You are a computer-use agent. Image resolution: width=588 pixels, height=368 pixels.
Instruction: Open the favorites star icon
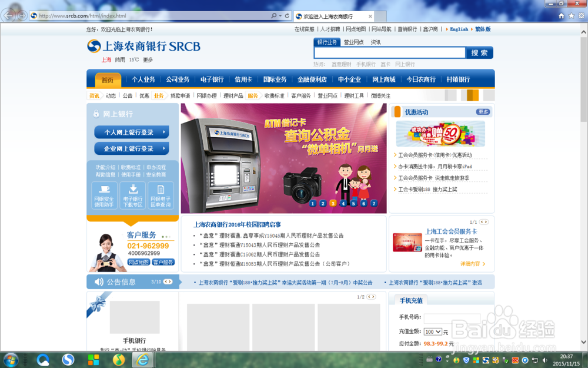[571, 16]
